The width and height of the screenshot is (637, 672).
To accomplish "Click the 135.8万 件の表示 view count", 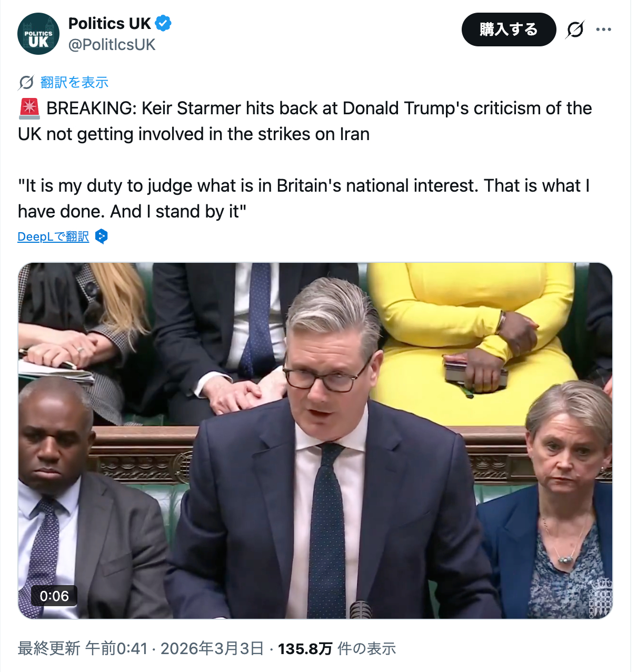I will point(337,648).
